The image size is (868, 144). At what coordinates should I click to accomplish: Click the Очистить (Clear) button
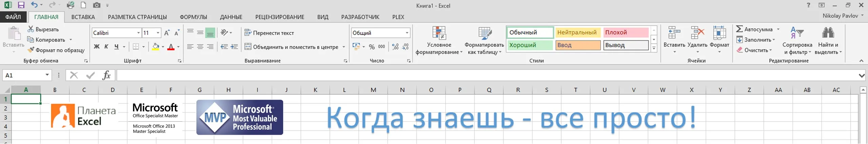click(754, 50)
